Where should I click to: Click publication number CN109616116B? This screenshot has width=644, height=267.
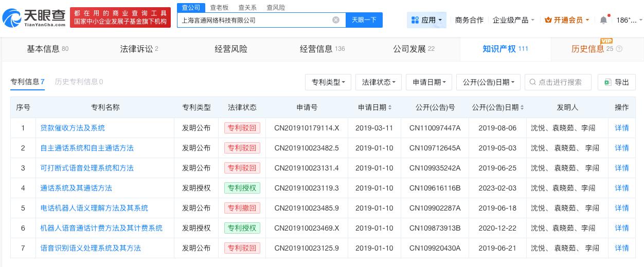click(x=435, y=188)
